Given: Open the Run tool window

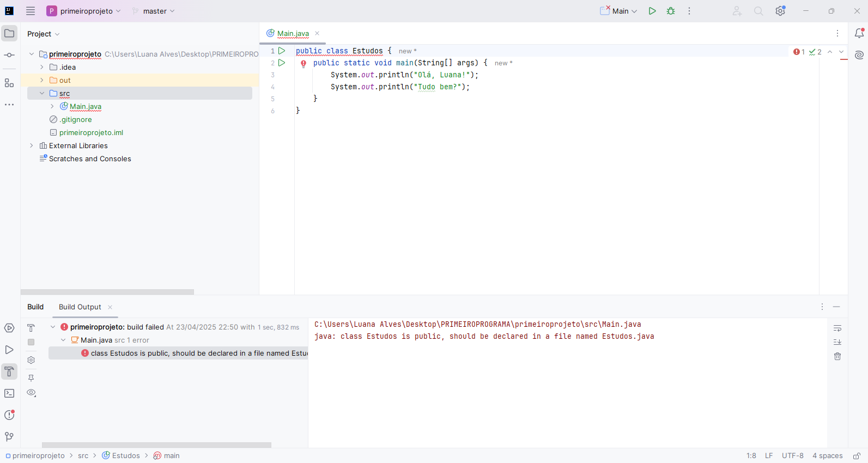Looking at the screenshot, I should click(x=9, y=350).
